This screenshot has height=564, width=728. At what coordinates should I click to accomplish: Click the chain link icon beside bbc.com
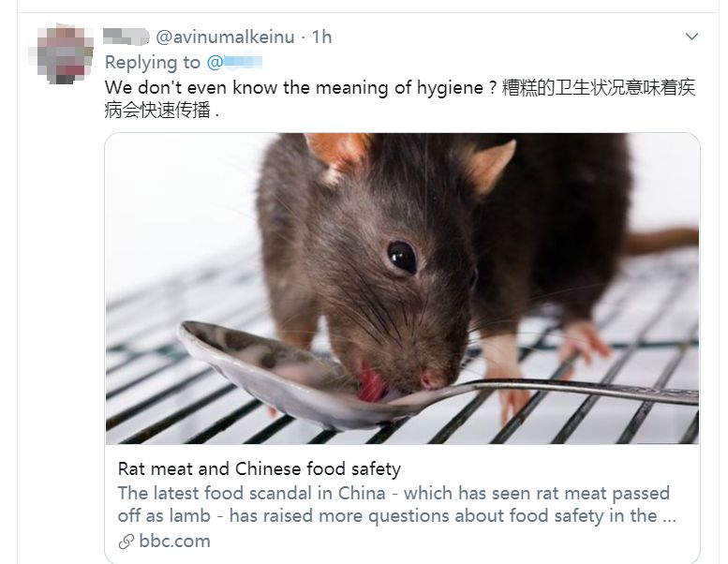pos(126,542)
